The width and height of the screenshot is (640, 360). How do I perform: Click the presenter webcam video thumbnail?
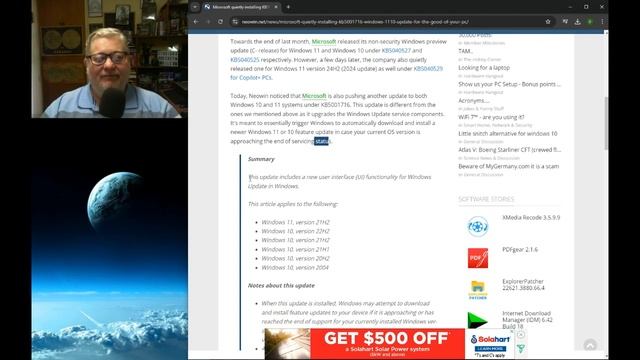[x=110, y=59]
